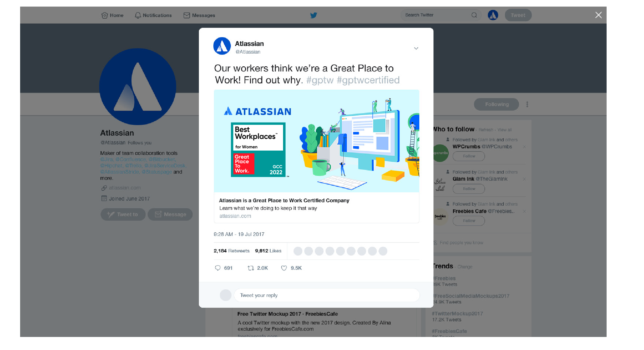Open @Atlassian handle in the tweet
644x350 pixels.
coord(248,52)
